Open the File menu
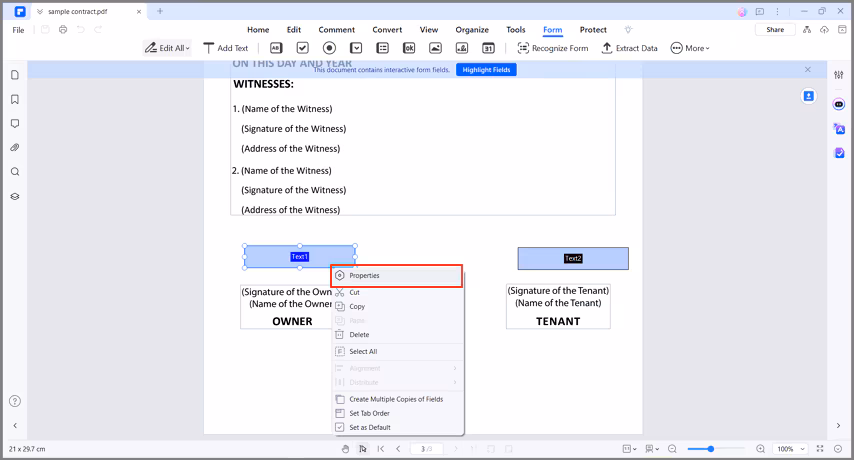This screenshot has height=460, width=854. [x=19, y=30]
